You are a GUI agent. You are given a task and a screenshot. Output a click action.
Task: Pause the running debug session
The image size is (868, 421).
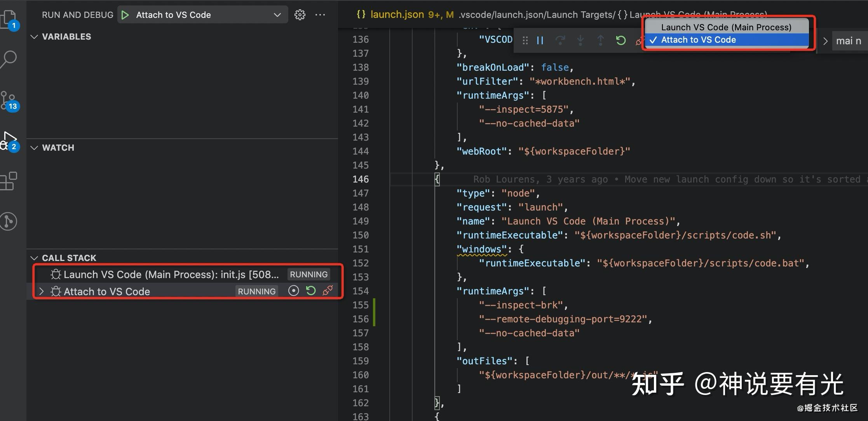pyautogui.click(x=540, y=40)
